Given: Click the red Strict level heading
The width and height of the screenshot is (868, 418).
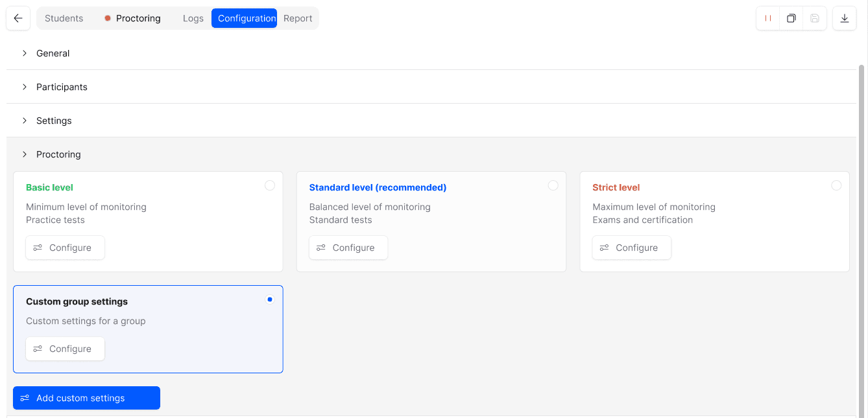Looking at the screenshot, I should (616, 187).
